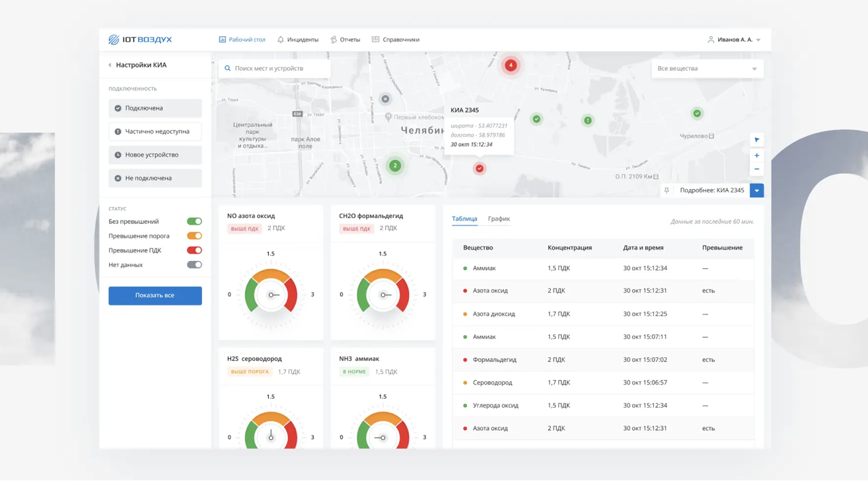The height and width of the screenshot is (481, 868).
Task: Click time 30 окт 15:07:11 cell
Action: coord(645,337)
